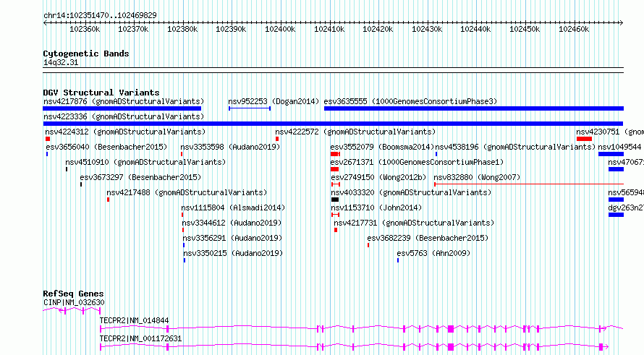Click esv5763 (Ahn2009) variant label
The height and width of the screenshot is (355, 644).
click(x=433, y=253)
